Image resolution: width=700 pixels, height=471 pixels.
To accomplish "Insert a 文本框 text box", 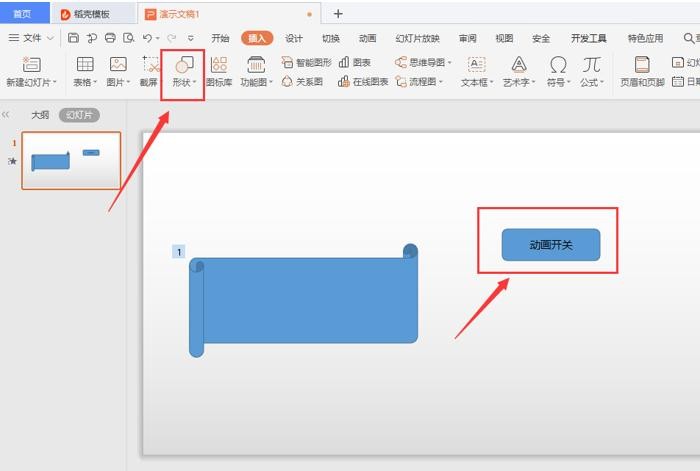I will coord(476,70).
